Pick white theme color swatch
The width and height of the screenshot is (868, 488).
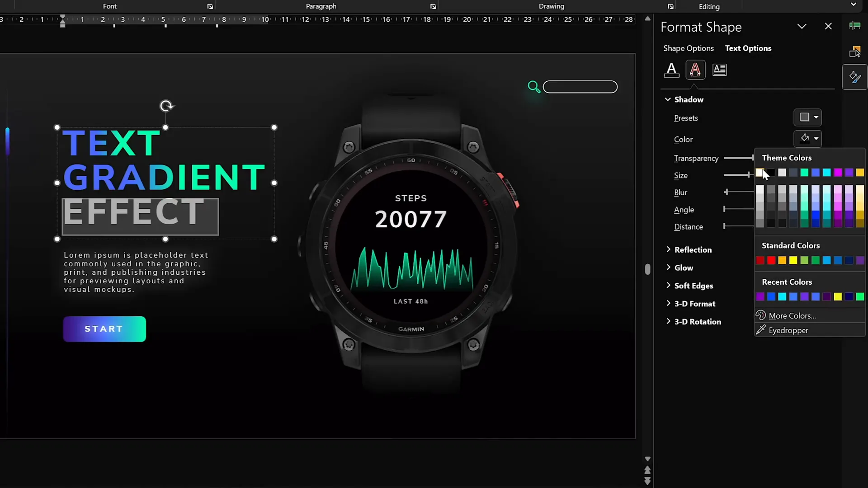tap(760, 173)
